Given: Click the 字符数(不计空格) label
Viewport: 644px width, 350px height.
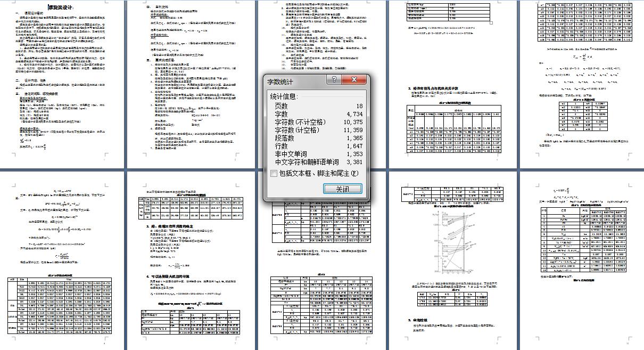Looking at the screenshot, I should 301,122.
